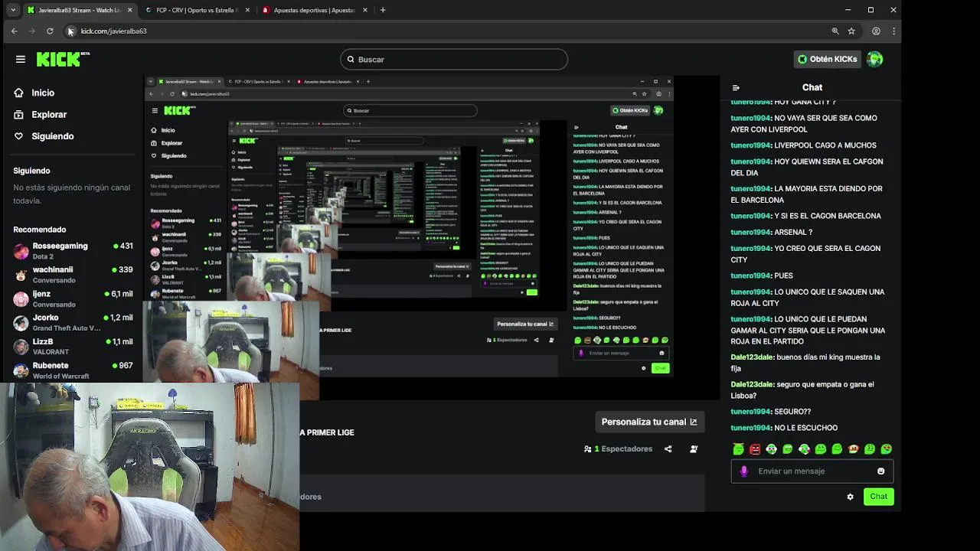Click the Buscar search field
Image resolution: width=980 pixels, height=551 pixels.
[x=454, y=59]
